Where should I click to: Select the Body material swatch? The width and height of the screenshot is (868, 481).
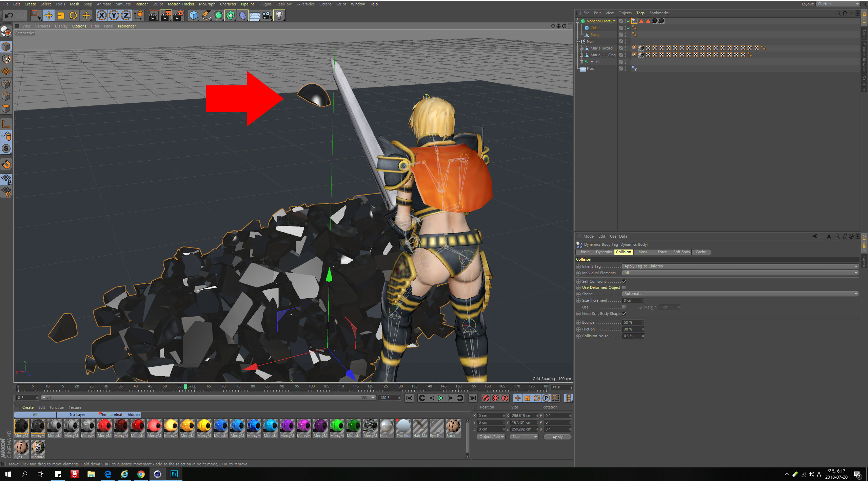coord(453,429)
